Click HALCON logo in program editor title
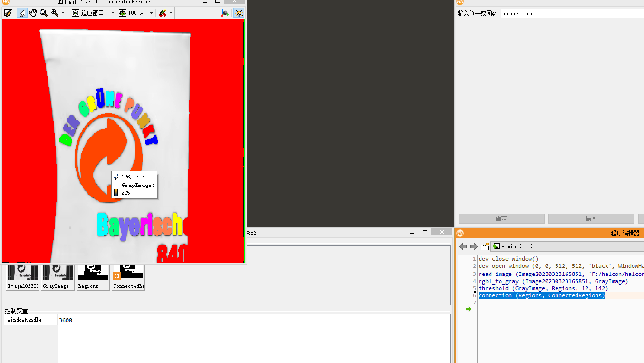The height and width of the screenshot is (363, 644). click(460, 233)
